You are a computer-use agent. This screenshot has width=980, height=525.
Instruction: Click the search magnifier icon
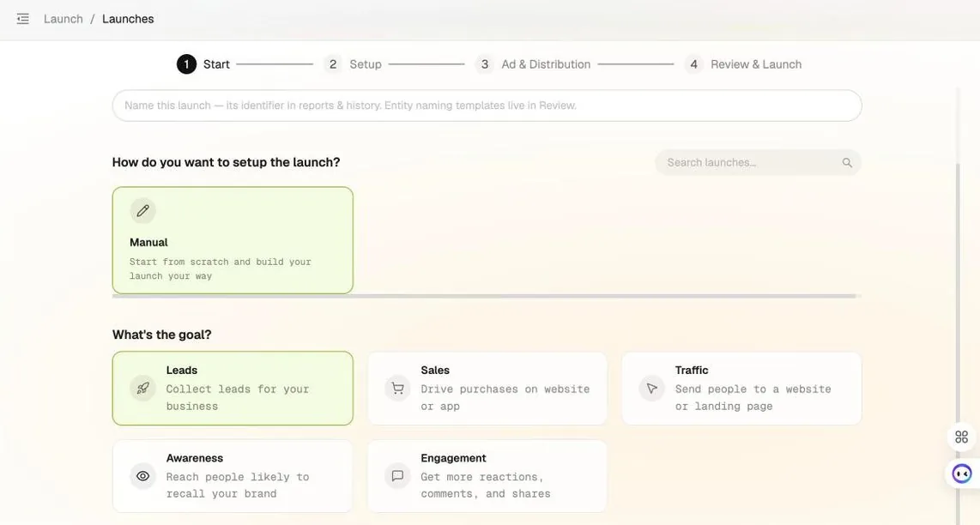(x=847, y=162)
